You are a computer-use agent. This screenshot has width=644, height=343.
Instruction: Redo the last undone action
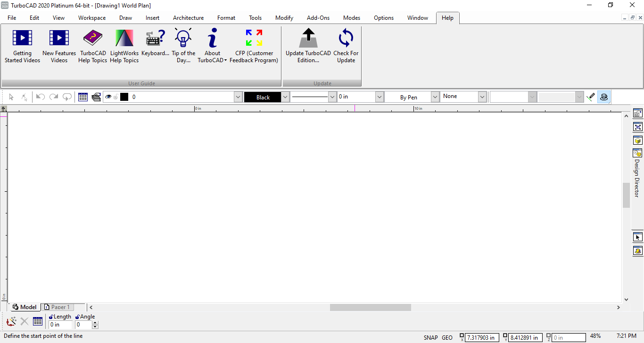(x=54, y=97)
